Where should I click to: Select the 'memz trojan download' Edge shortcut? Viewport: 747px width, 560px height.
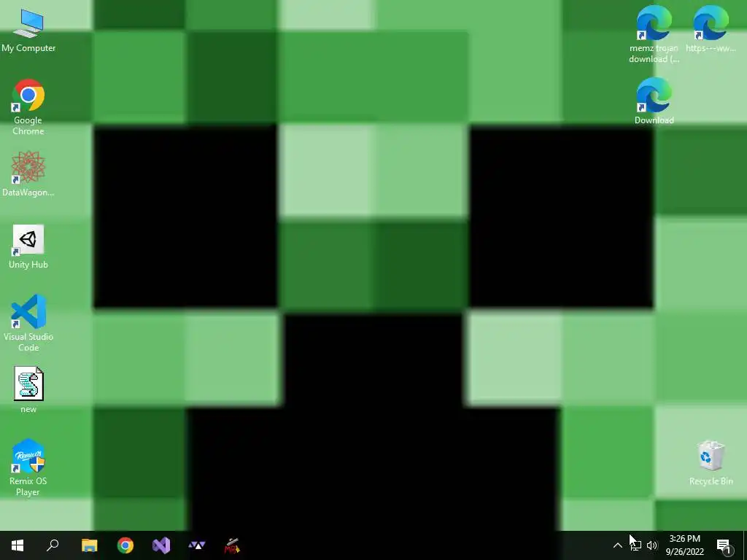[x=654, y=35]
